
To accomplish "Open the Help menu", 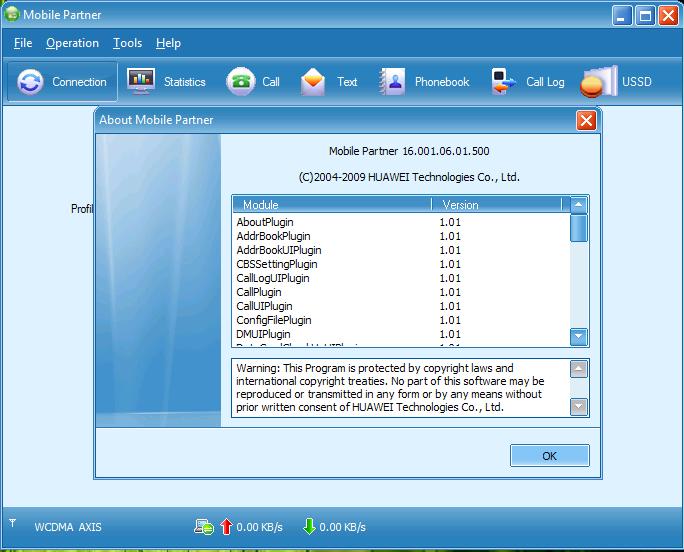I will point(168,43).
